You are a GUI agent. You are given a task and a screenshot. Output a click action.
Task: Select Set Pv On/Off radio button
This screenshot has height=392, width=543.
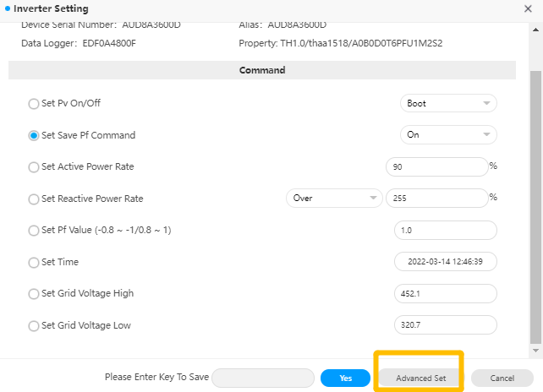[34, 103]
